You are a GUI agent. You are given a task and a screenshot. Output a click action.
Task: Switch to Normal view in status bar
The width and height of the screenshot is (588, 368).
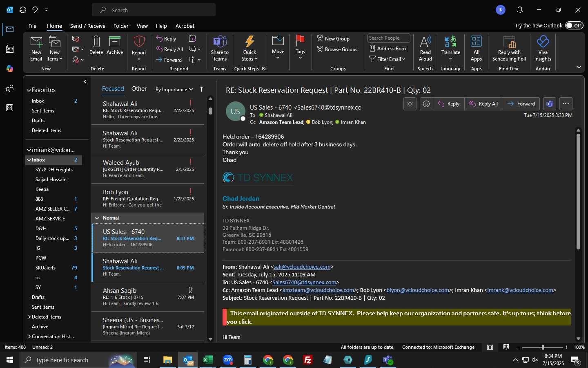coord(490,347)
